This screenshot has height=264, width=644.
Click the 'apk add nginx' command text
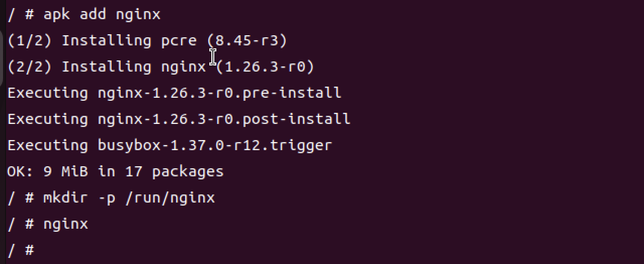pyautogui.click(x=102, y=14)
